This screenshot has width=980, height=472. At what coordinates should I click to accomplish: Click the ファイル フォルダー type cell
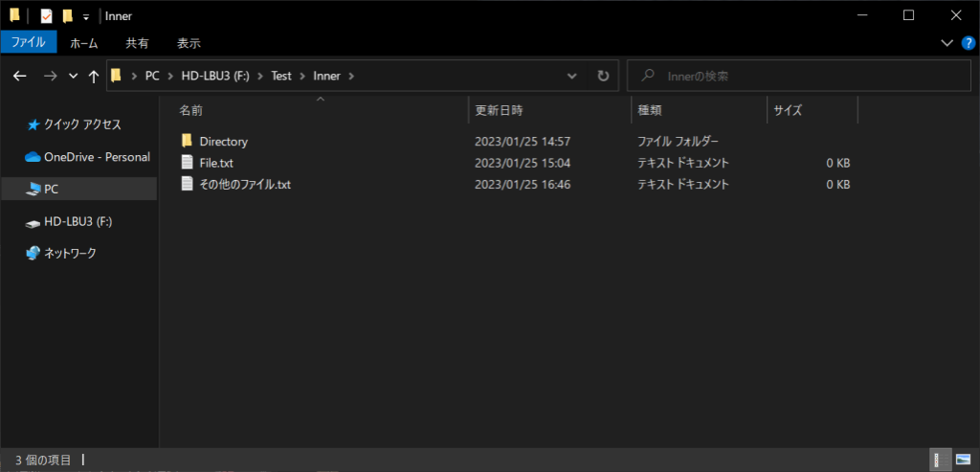679,142
